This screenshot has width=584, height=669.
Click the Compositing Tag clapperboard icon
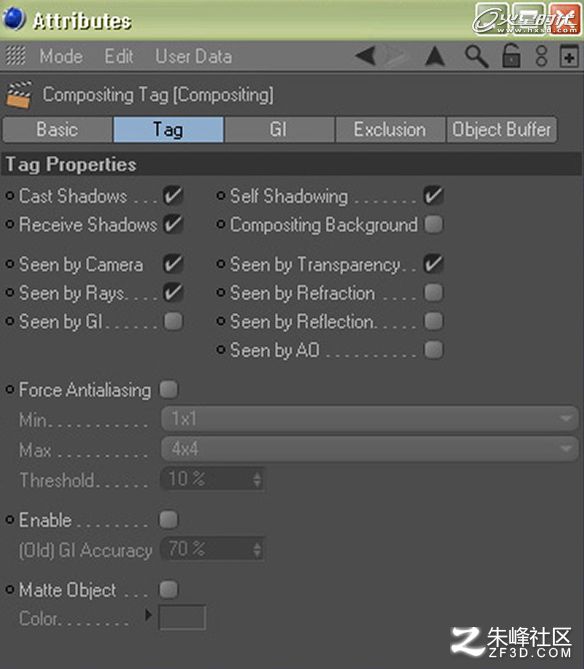[x=19, y=94]
